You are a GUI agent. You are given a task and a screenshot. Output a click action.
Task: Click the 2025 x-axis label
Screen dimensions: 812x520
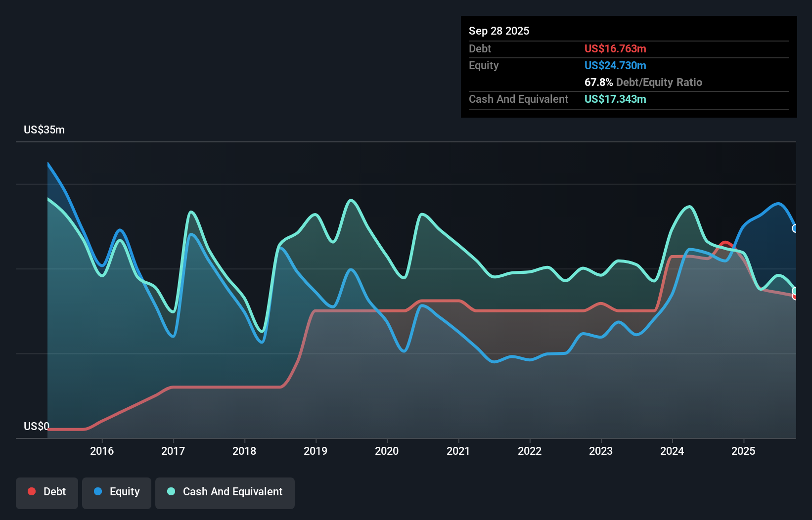point(743,451)
